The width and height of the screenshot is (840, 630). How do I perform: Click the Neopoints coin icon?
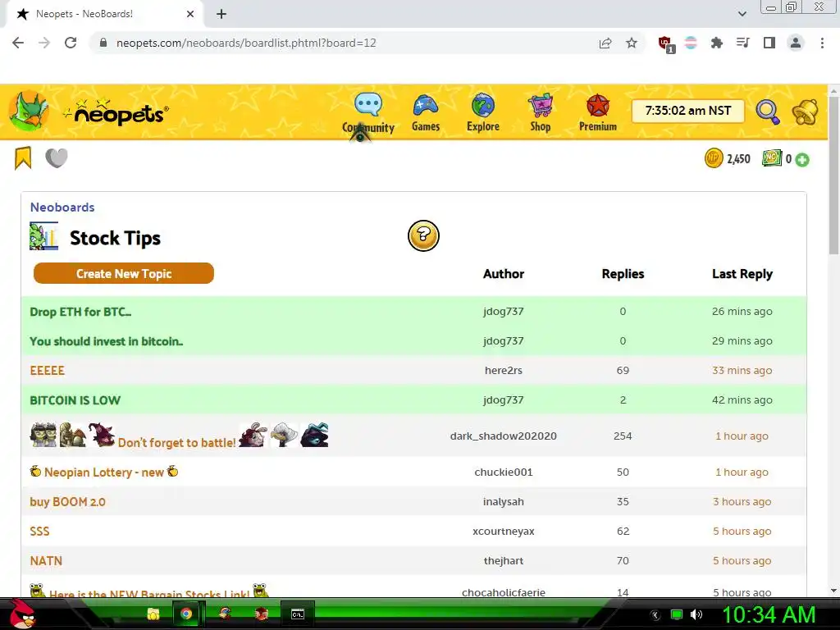point(714,158)
